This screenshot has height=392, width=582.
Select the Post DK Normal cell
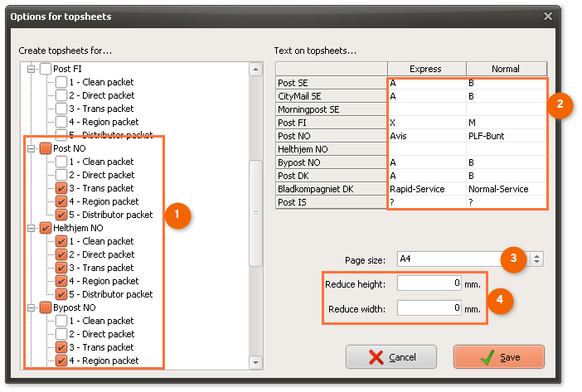[507, 176]
